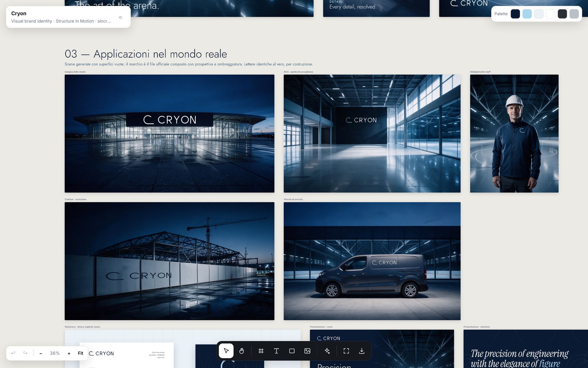Click the 'Atrio · parete di accoglienza' label
Screen dimensions: 588x368
pyautogui.click(x=298, y=72)
